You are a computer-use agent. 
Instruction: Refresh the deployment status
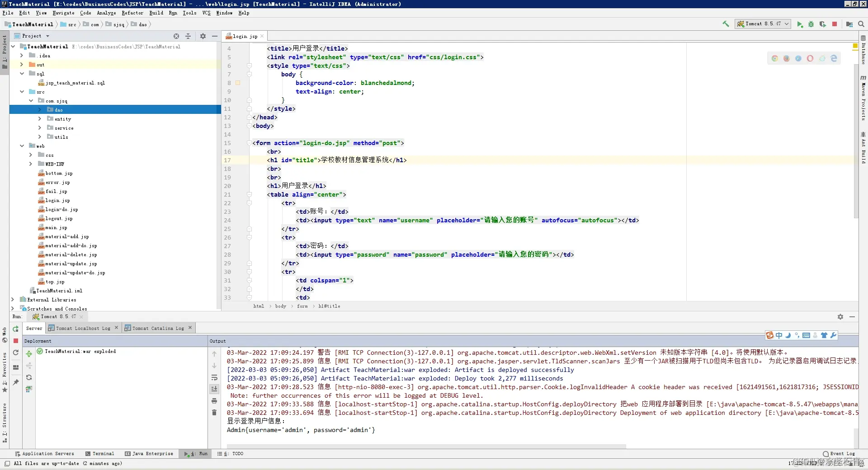click(x=29, y=377)
